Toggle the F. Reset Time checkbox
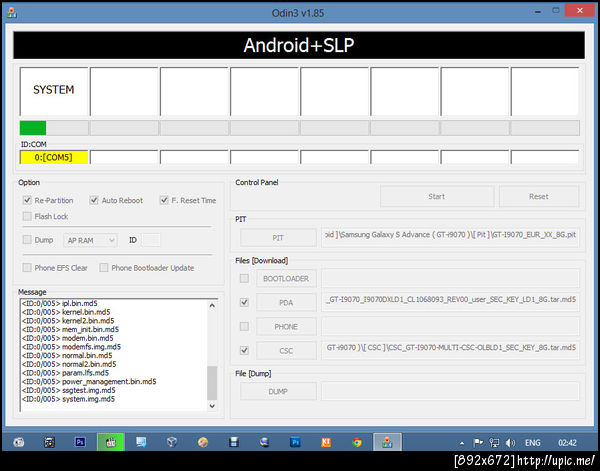 click(x=164, y=200)
